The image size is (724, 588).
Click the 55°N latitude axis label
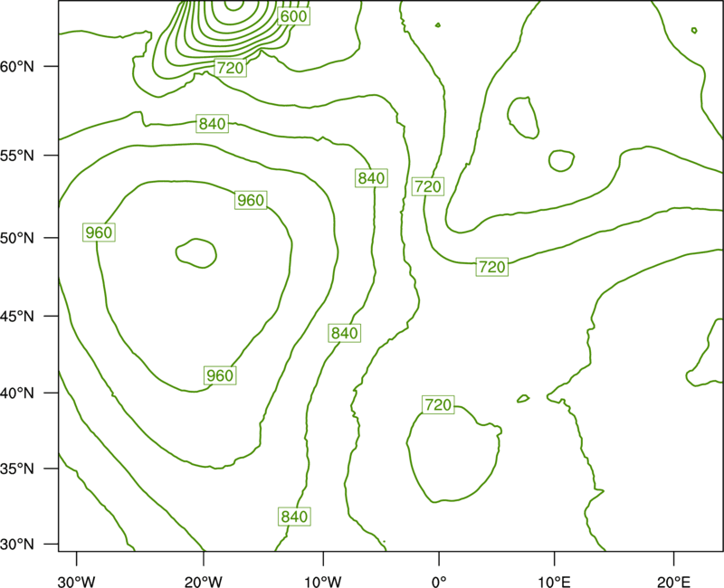(17, 156)
